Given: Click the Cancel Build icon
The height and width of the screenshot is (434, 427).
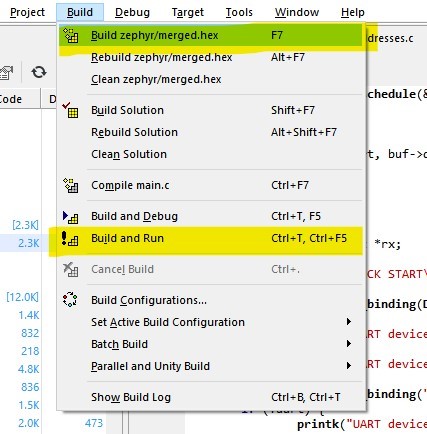Looking at the screenshot, I should pyautogui.click(x=71, y=269).
